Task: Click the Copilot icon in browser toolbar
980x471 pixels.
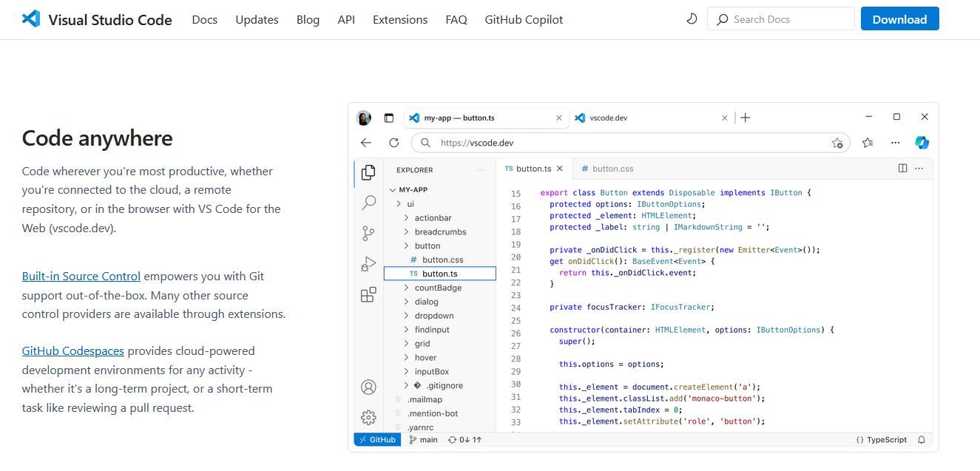Action: (922, 142)
